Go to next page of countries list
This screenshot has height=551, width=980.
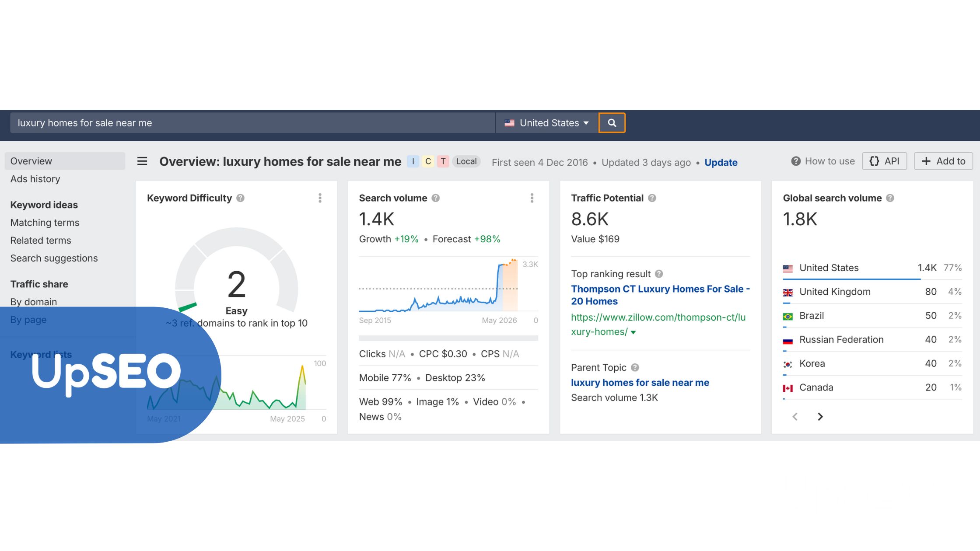(x=820, y=417)
